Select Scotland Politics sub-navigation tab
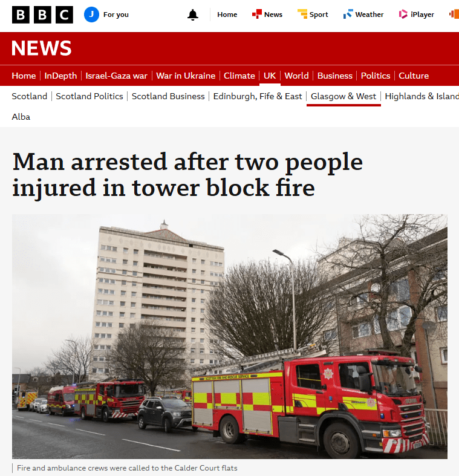This screenshot has height=476, width=459. (90, 96)
